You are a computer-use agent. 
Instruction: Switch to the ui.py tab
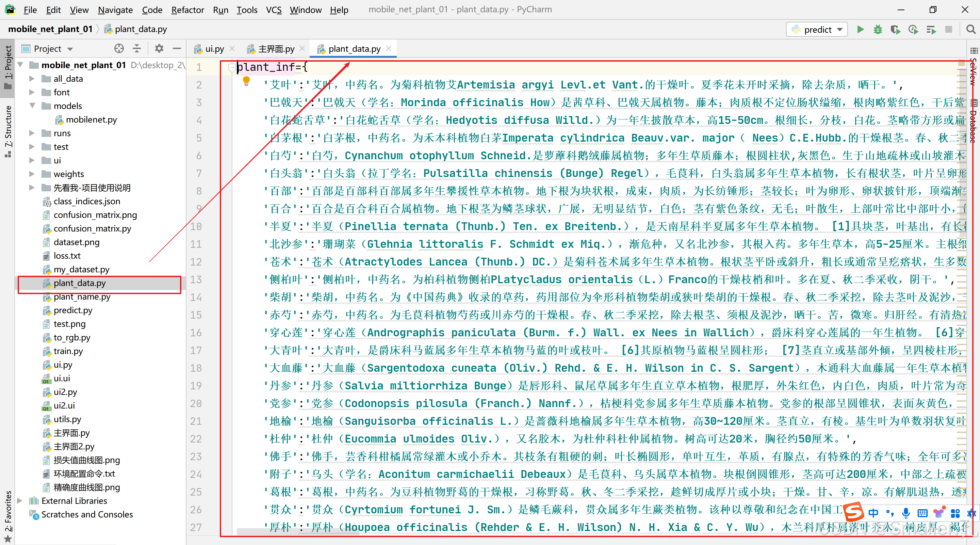pyautogui.click(x=214, y=49)
